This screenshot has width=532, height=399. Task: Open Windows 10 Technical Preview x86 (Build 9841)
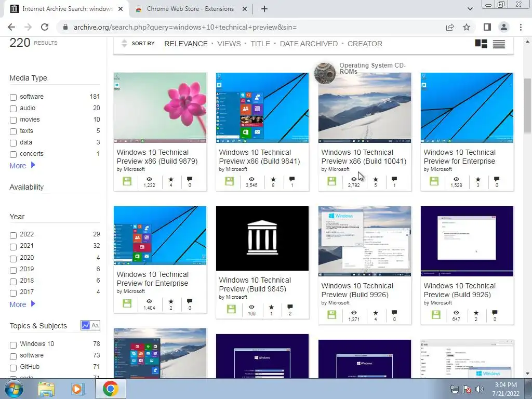coord(260,157)
